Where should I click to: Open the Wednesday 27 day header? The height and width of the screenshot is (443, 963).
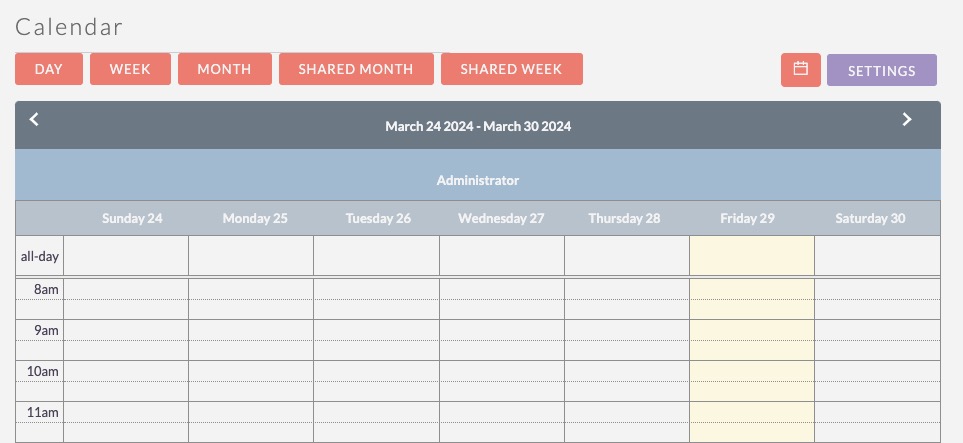point(501,218)
